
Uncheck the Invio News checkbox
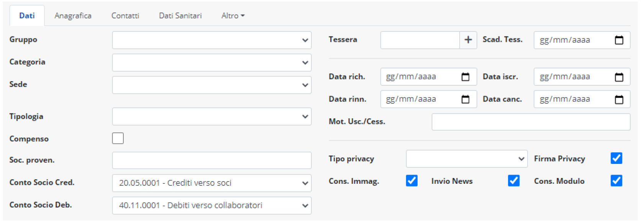(513, 181)
